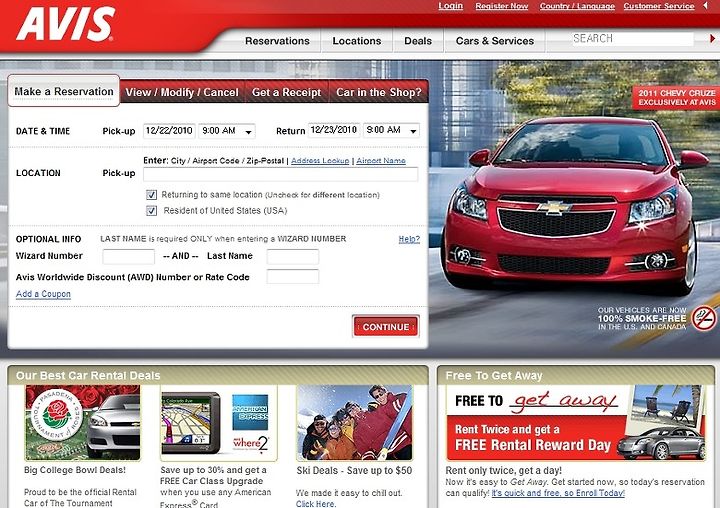Click the Rent only twice, get a day! text
The width and height of the screenshot is (720, 508).
(504, 470)
